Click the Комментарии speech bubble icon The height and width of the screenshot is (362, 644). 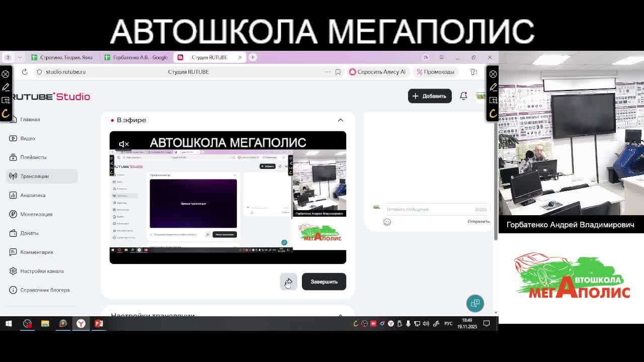click(13, 252)
